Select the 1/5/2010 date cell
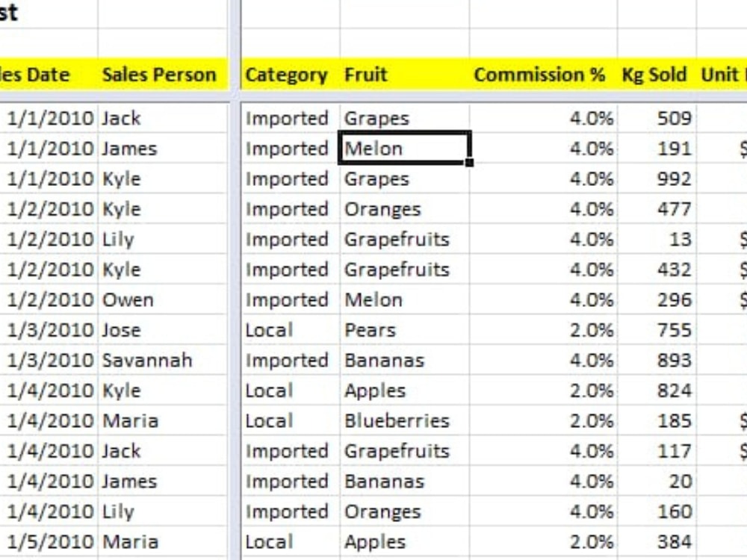This screenshot has width=747, height=560. (x=49, y=542)
